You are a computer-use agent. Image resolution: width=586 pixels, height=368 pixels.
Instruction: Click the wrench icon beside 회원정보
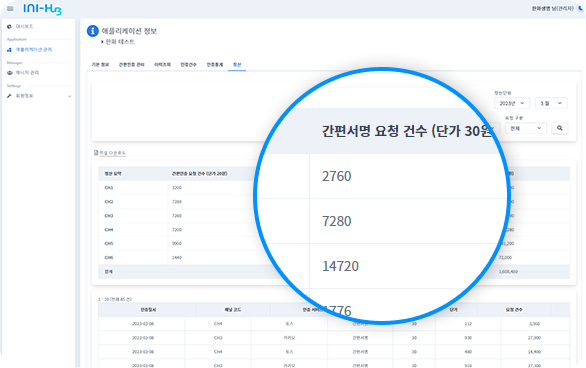pyautogui.click(x=9, y=96)
